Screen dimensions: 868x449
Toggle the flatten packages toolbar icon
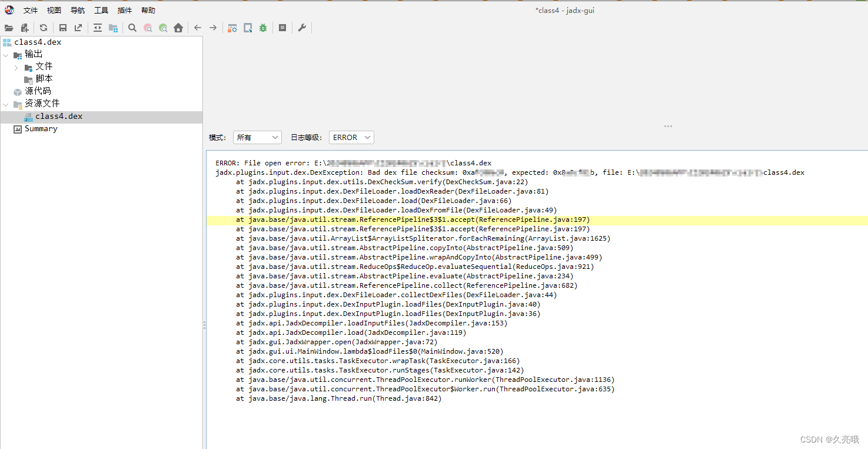click(113, 28)
